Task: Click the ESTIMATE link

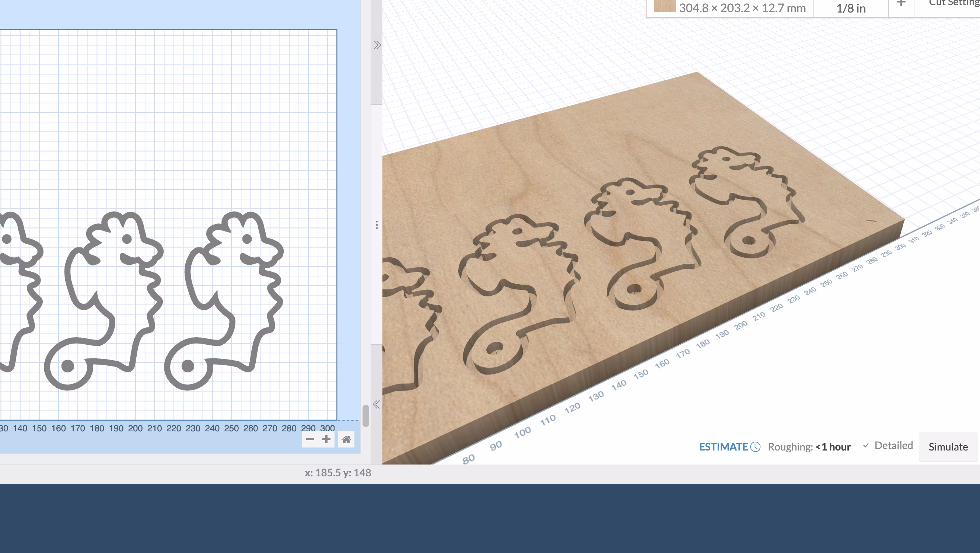Action: click(723, 447)
